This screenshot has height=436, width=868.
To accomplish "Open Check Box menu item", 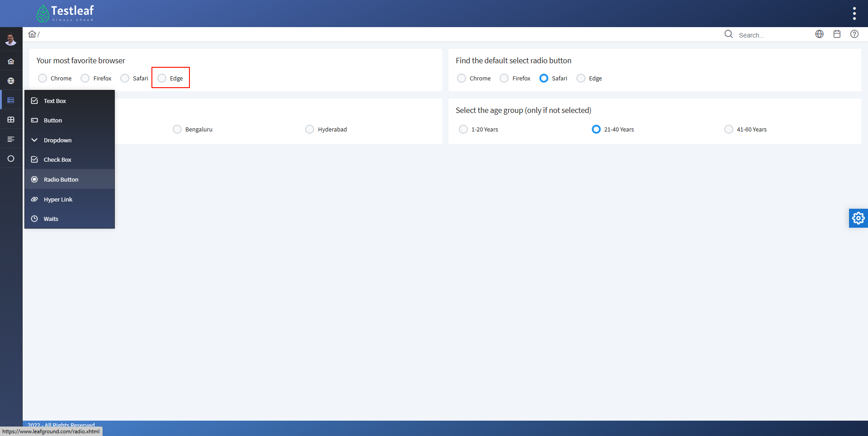I will coord(70,159).
